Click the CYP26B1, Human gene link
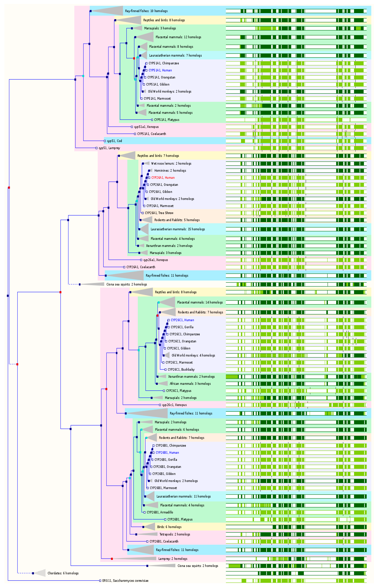The image size is (374, 588). tap(167, 452)
